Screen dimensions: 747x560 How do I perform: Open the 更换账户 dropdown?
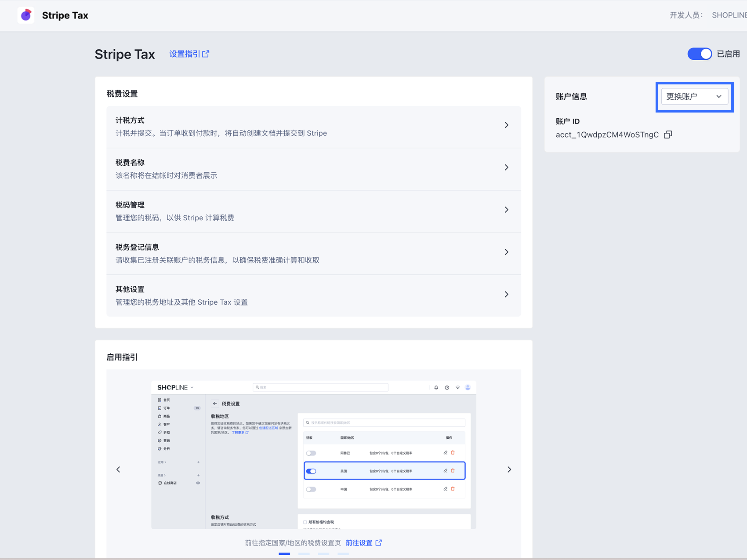pyautogui.click(x=694, y=97)
